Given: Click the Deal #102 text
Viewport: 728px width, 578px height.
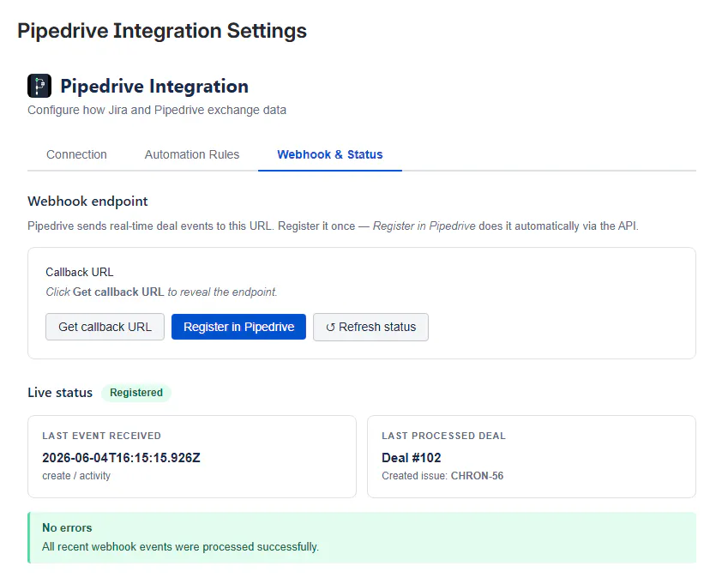Looking at the screenshot, I should (x=411, y=458).
